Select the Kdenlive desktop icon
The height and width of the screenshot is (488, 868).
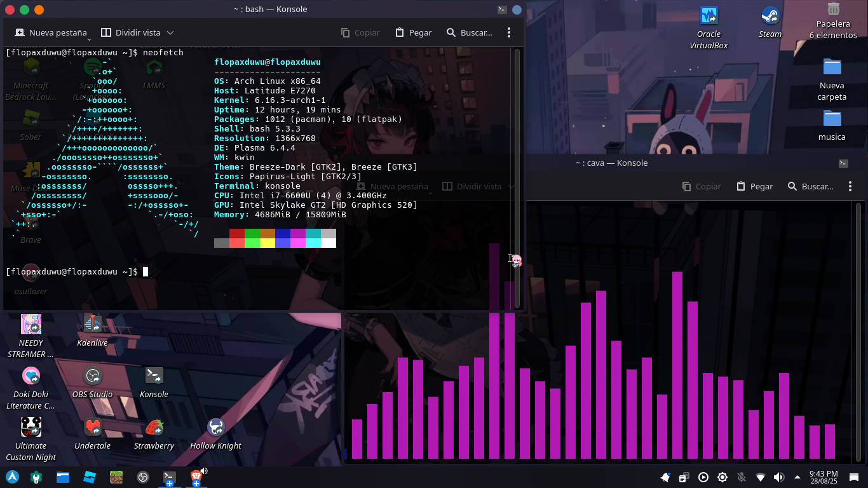coord(92,330)
